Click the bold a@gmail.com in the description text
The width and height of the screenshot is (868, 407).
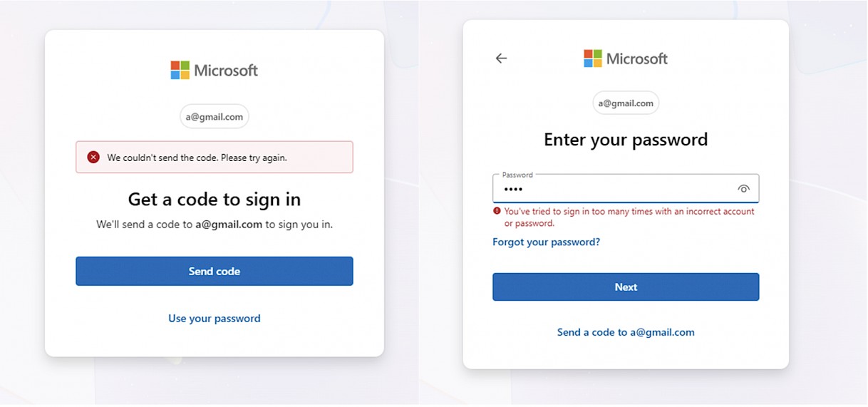point(229,225)
